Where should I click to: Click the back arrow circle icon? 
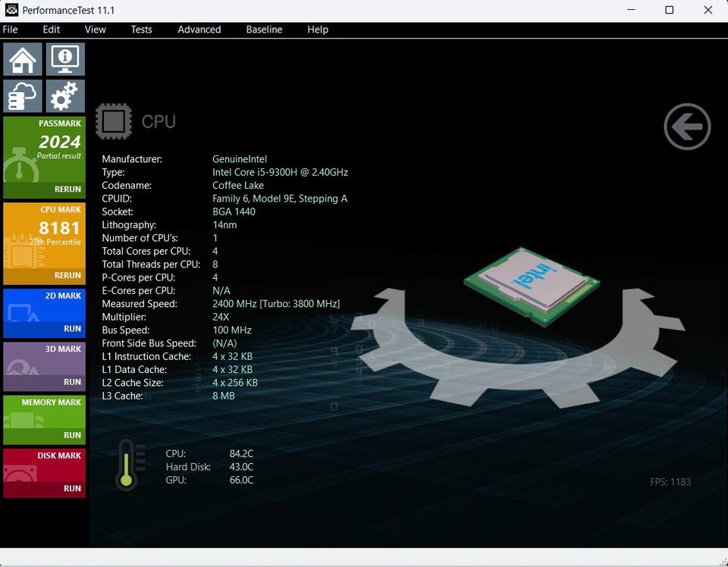click(x=687, y=127)
